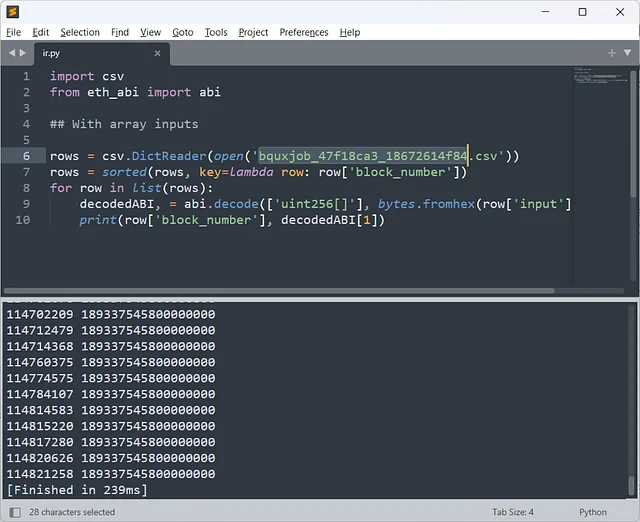The height and width of the screenshot is (522, 640).
Task: Minimize the Sublime Text window
Action: coord(545,12)
